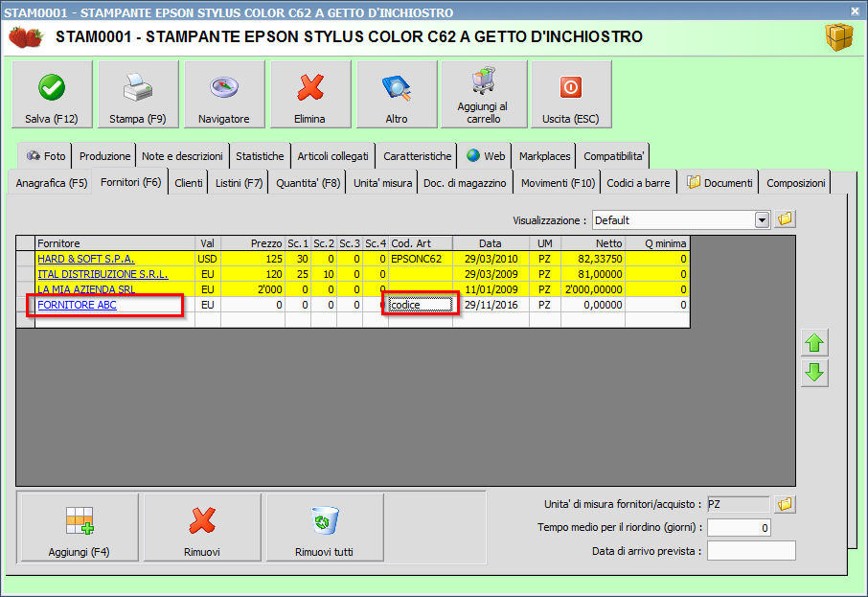
Task: Open the Visualizzazione Default dropdown arrow
Action: click(x=763, y=219)
